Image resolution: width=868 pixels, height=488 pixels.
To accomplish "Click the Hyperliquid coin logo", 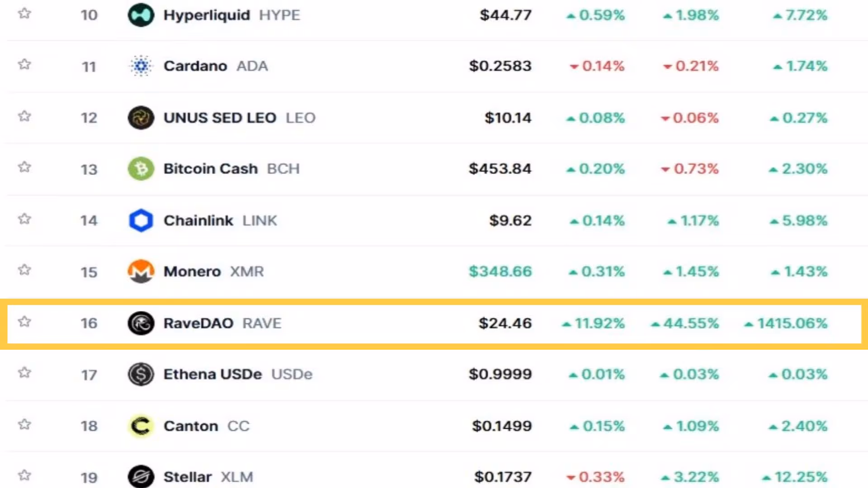I will tap(141, 15).
